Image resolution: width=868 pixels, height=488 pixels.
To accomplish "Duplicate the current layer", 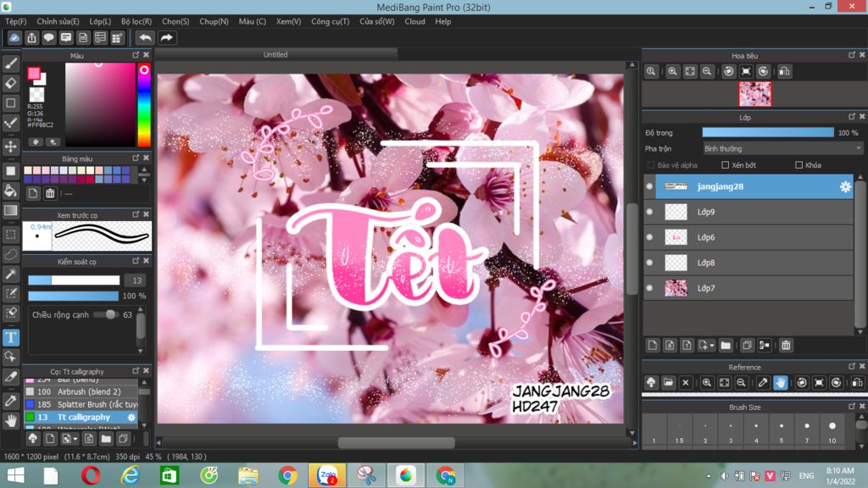I will coord(747,346).
